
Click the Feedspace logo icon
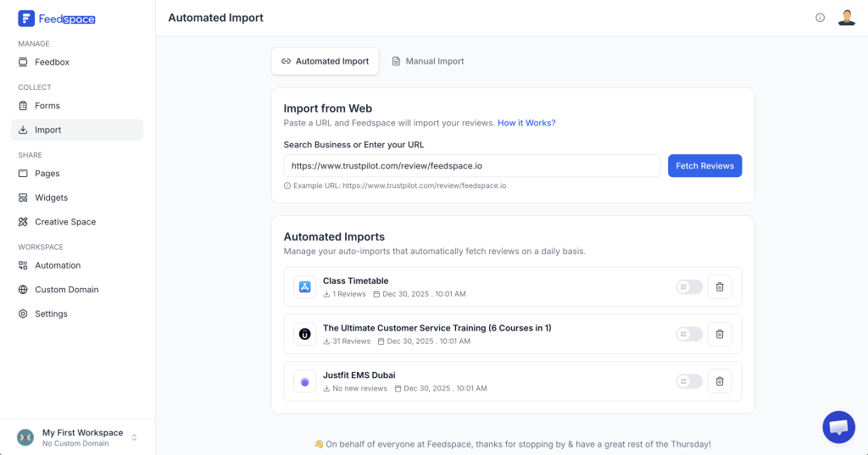pyautogui.click(x=26, y=18)
